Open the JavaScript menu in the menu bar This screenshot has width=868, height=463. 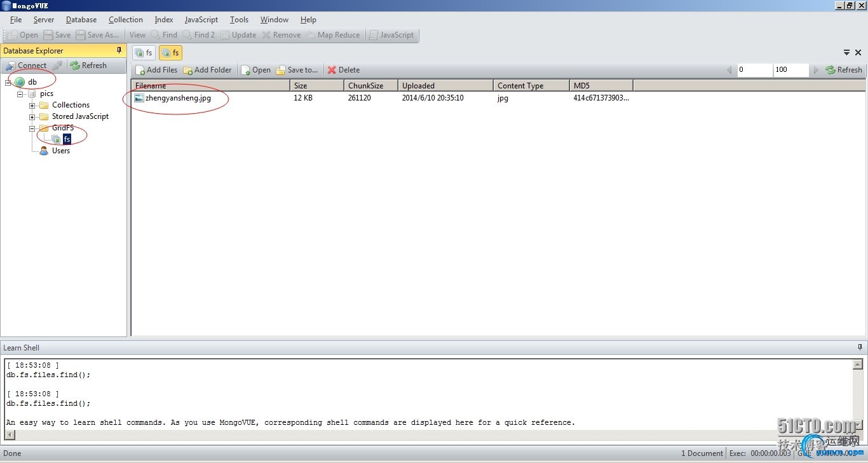point(201,20)
